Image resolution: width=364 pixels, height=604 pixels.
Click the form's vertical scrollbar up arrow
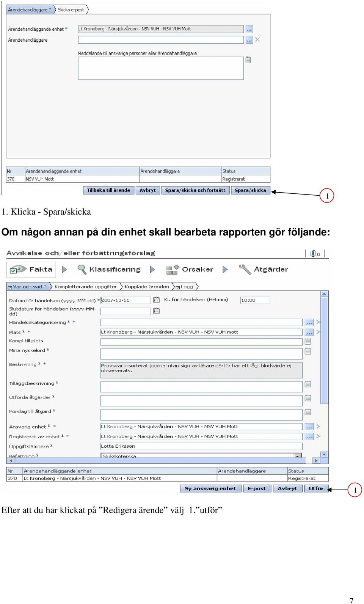324,294
